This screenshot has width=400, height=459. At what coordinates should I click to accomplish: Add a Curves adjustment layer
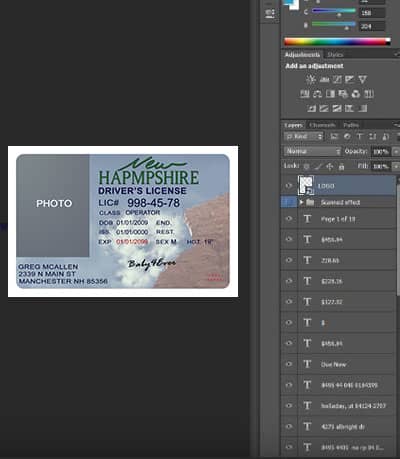337,79
